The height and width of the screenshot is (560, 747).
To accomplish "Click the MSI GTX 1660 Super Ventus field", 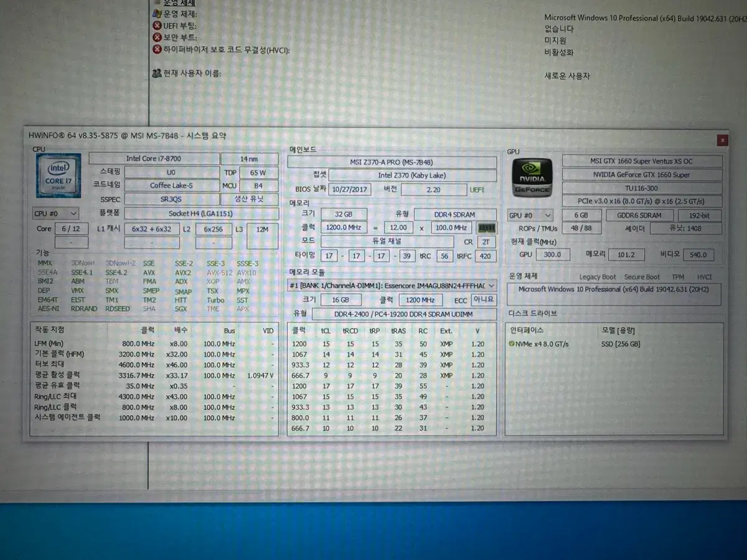I will click(642, 161).
